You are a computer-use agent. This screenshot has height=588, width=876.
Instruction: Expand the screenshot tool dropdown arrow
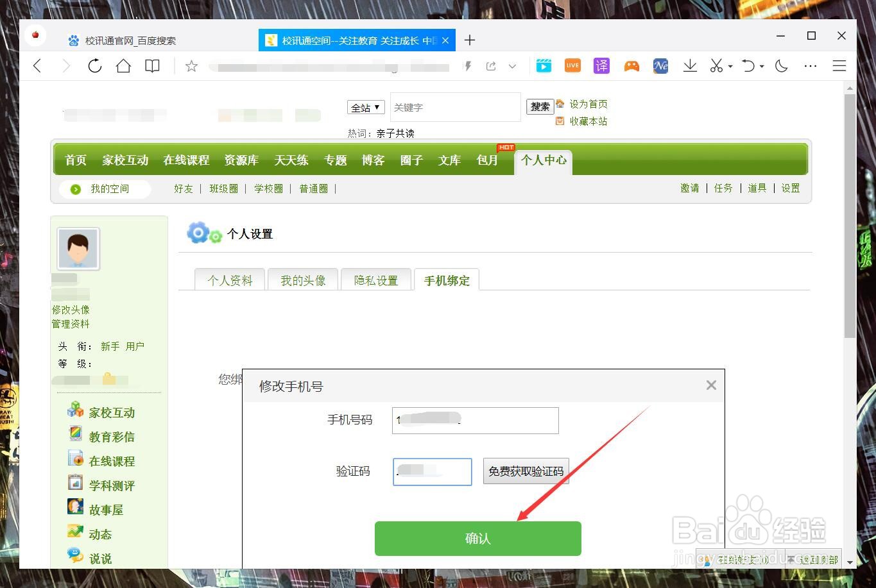coord(730,66)
